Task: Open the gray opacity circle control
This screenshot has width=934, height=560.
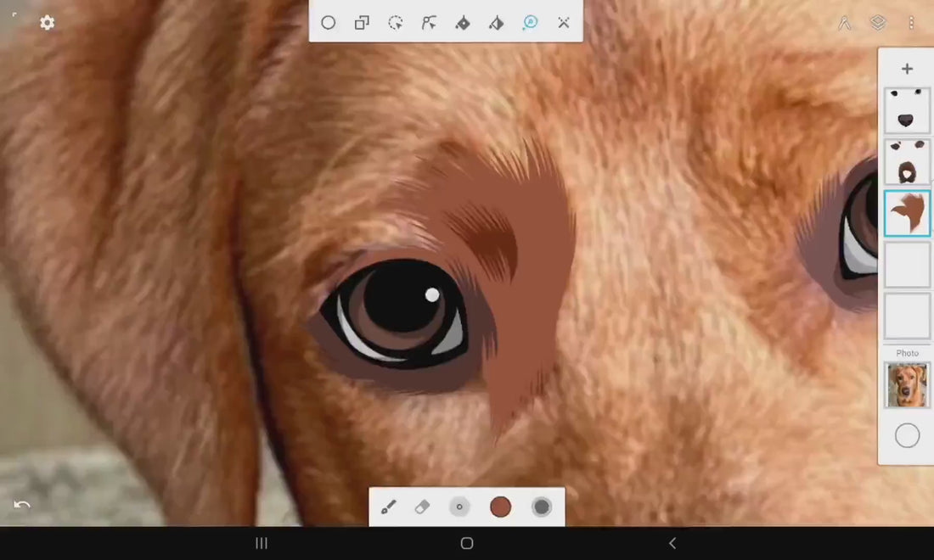Action: (x=542, y=507)
